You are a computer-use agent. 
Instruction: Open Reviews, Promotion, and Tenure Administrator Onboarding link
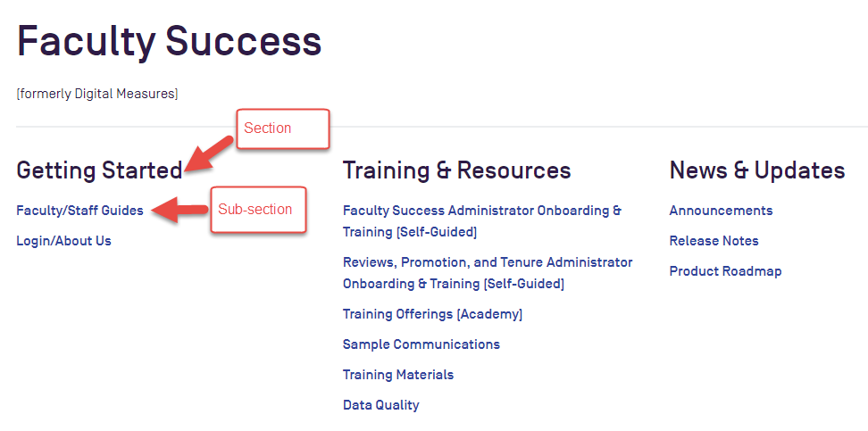(488, 272)
